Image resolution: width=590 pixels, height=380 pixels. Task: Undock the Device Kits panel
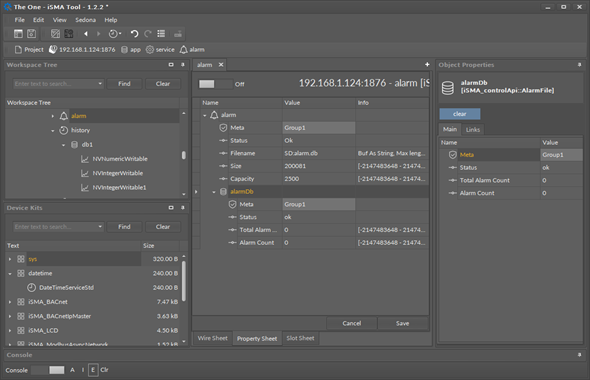(x=171, y=208)
